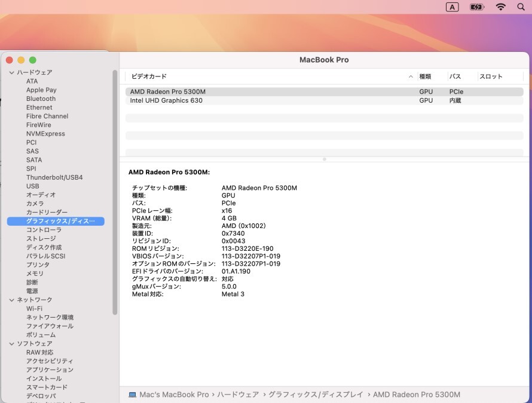This screenshot has height=403, width=532.
Task: Open ファイアウォール in the sidebar
Action: [x=50, y=327]
